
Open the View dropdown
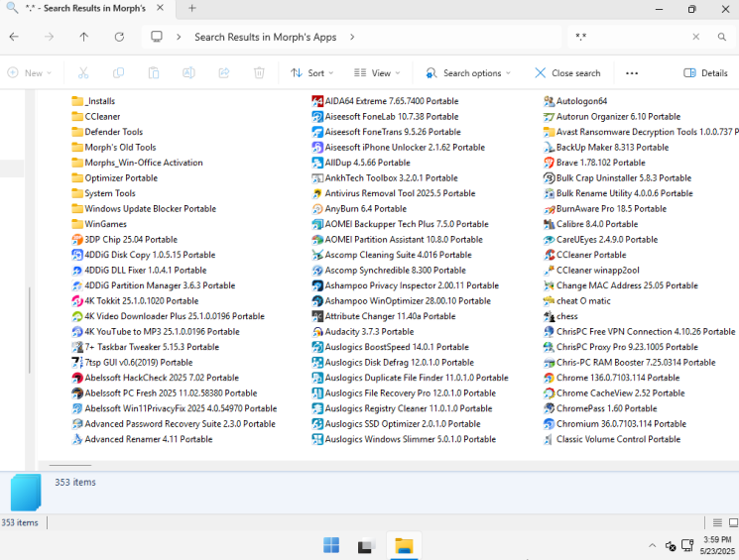click(377, 73)
